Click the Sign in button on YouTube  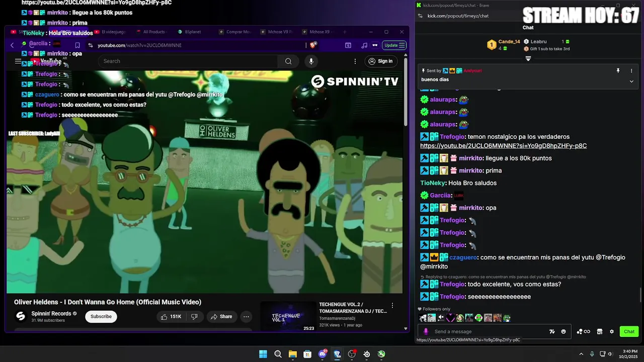pos(380,61)
